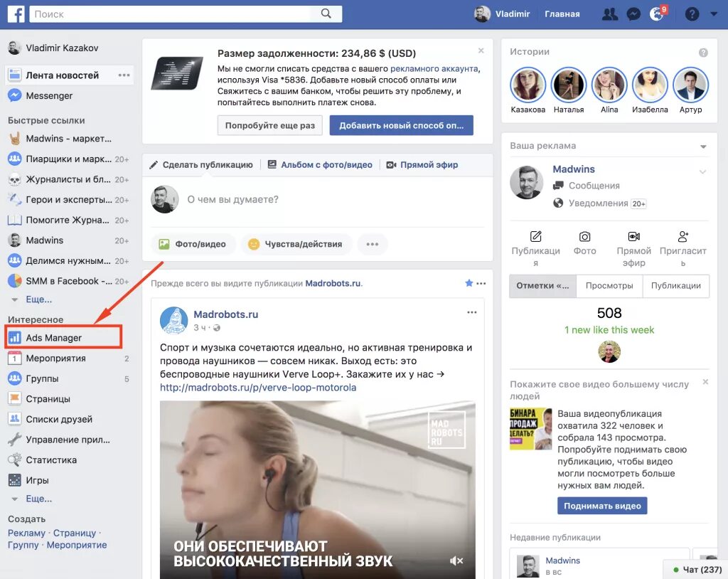This screenshot has height=579, width=728.
Task: Close the debt notification banner
Action: [481, 51]
